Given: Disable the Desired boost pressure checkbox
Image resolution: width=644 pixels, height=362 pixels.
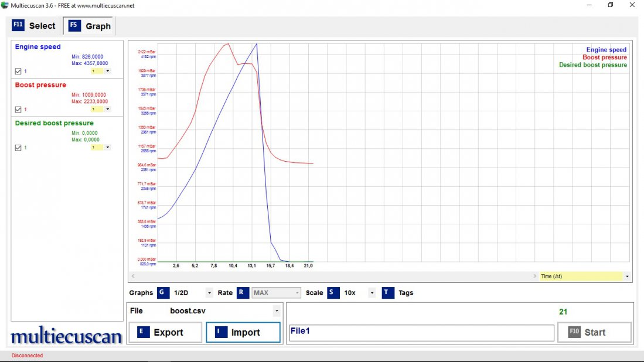Looking at the screenshot, I should click(x=18, y=148).
